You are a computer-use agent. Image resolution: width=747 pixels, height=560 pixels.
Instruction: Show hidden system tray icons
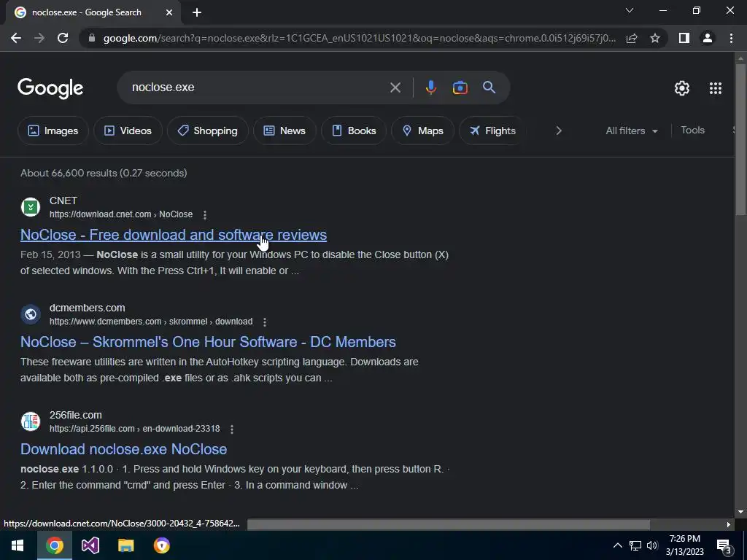(617, 545)
